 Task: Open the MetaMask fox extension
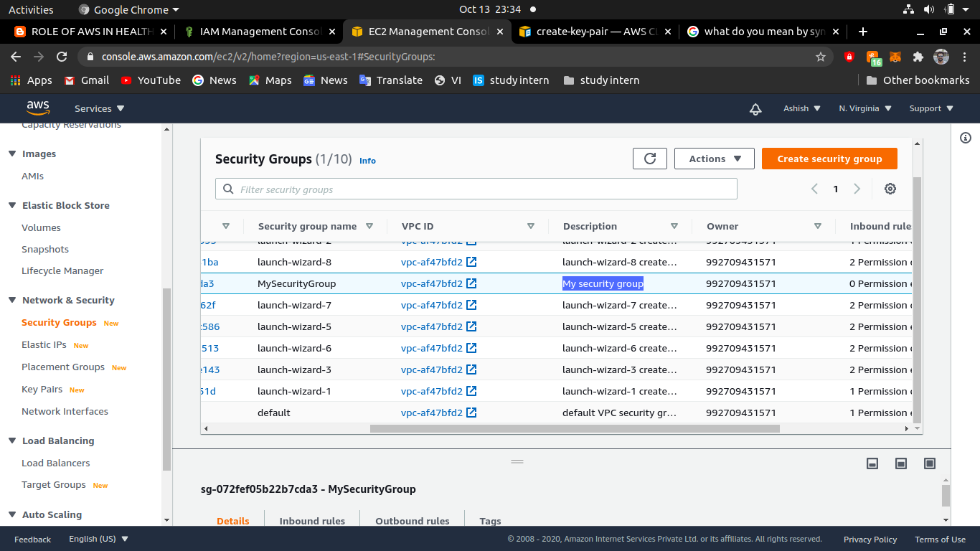895,57
